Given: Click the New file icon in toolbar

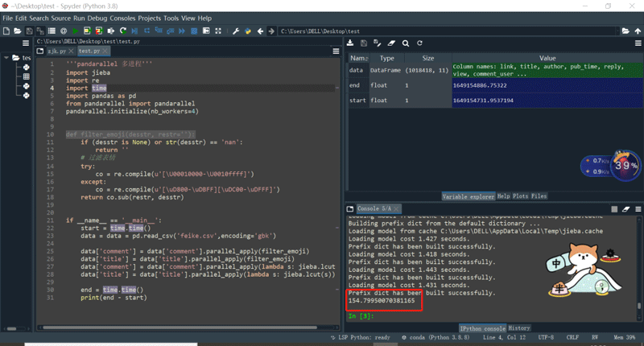Looking at the screenshot, I should pyautogui.click(x=6, y=31).
